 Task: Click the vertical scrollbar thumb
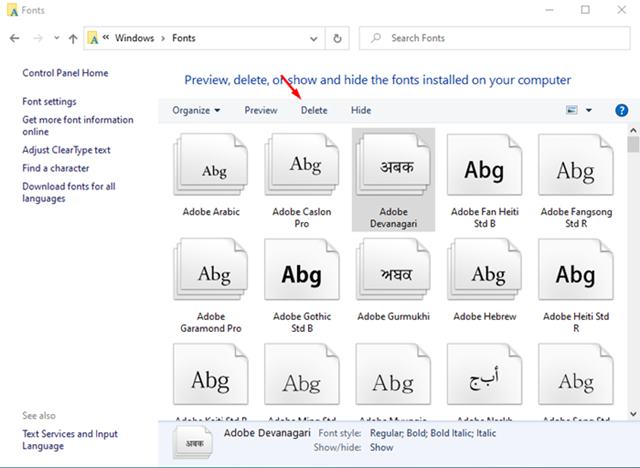pos(633,144)
